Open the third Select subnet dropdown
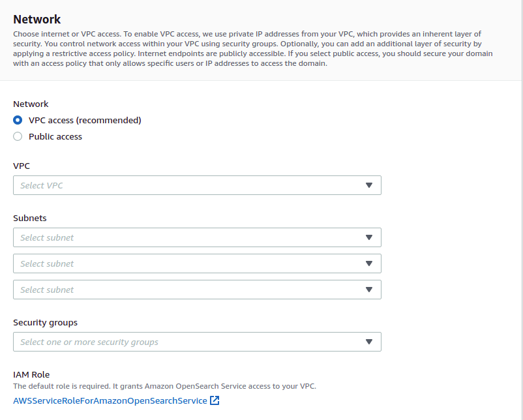 pos(189,290)
